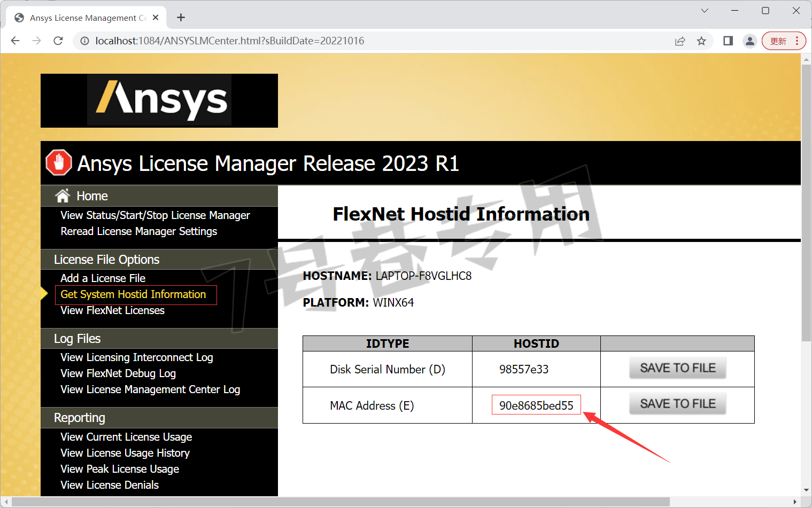Select the Ansys License Management Center tab
This screenshot has height=508, width=812.
[x=87, y=18]
